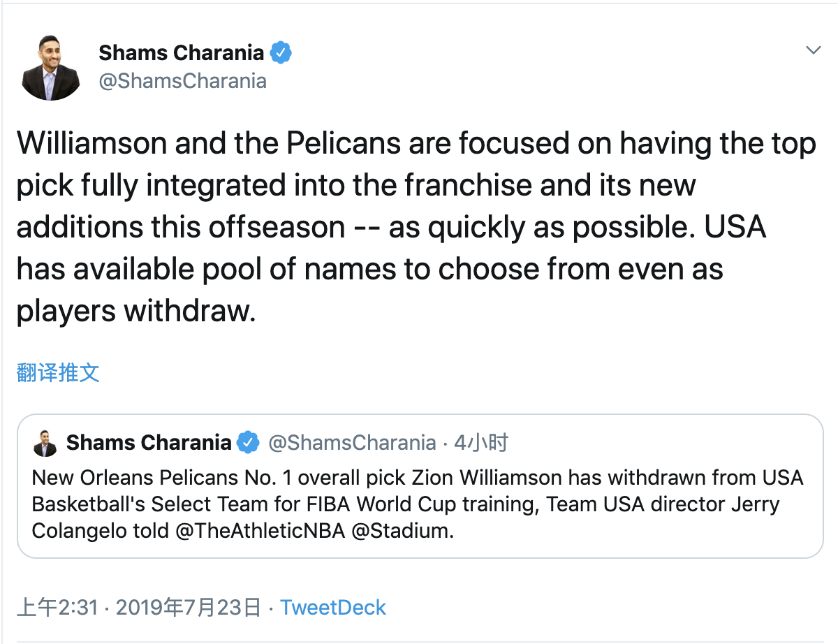Click the 上午2:31 tweet timestamp
This screenshot has height=644, width=838.
point(57,608)
